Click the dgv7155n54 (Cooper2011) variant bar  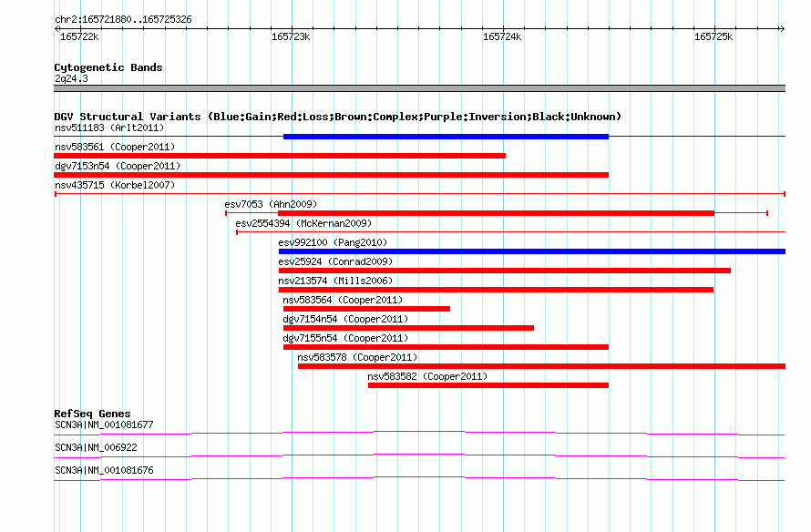pos(446,347)
